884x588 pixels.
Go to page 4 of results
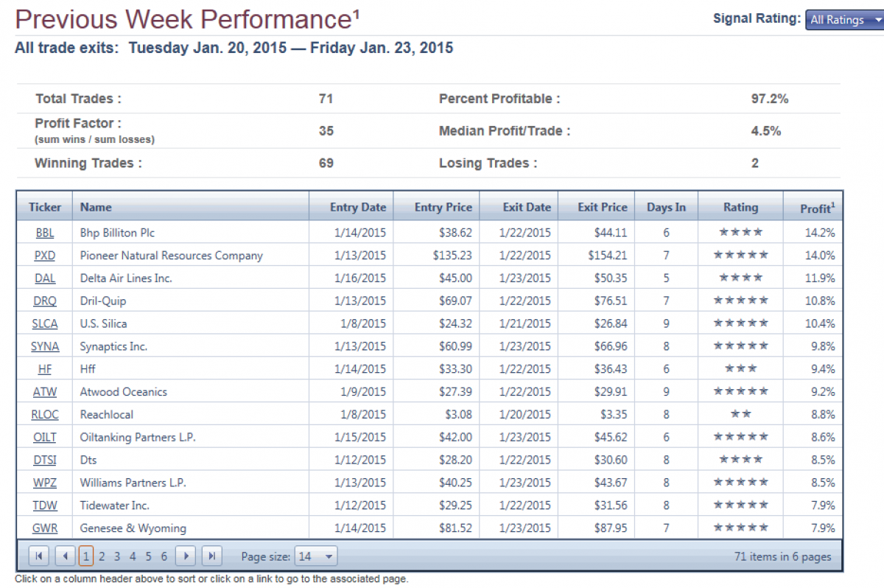pyautogui.click(x=133, y=556)
